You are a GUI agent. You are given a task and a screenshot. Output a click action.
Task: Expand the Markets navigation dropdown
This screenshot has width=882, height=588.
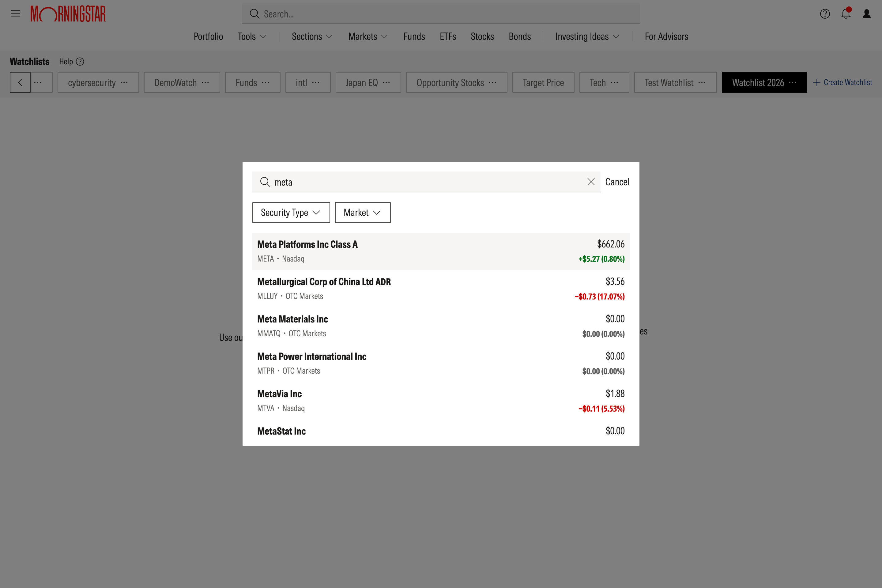pyautogui.click(x=368, y=36)
